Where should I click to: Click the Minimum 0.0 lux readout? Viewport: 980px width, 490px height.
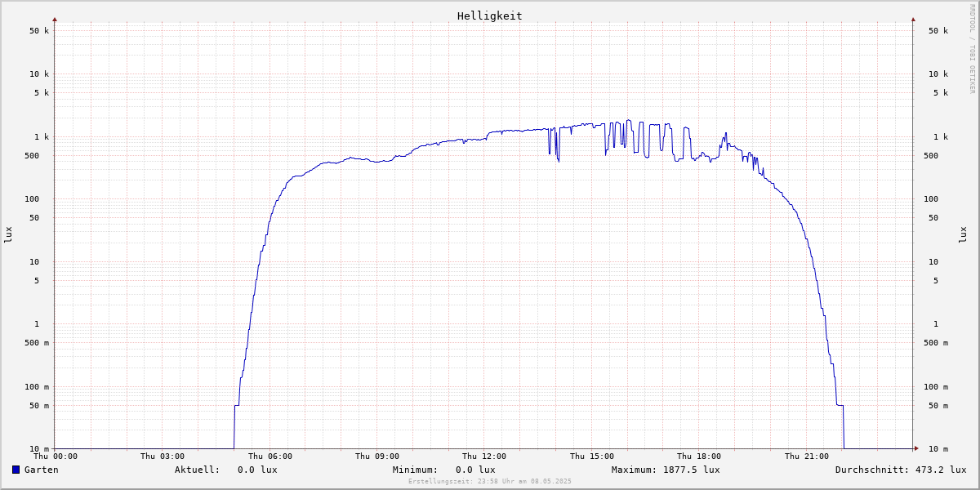475,470
